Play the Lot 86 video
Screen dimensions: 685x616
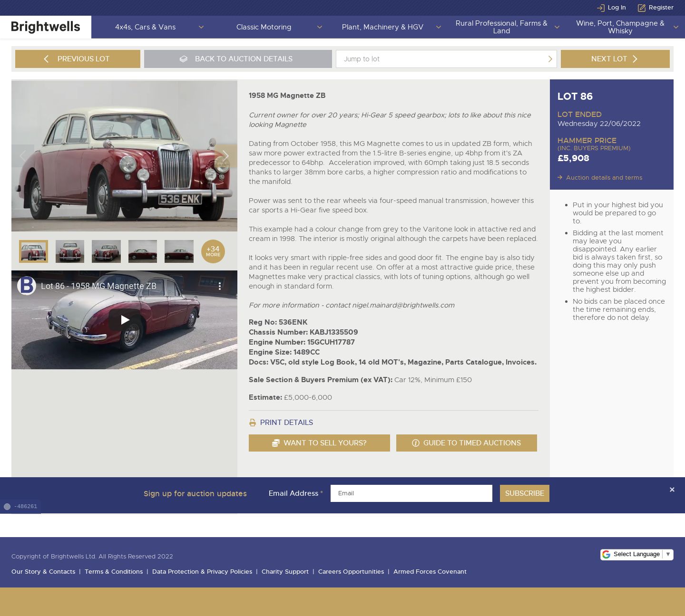pos(125,320)
